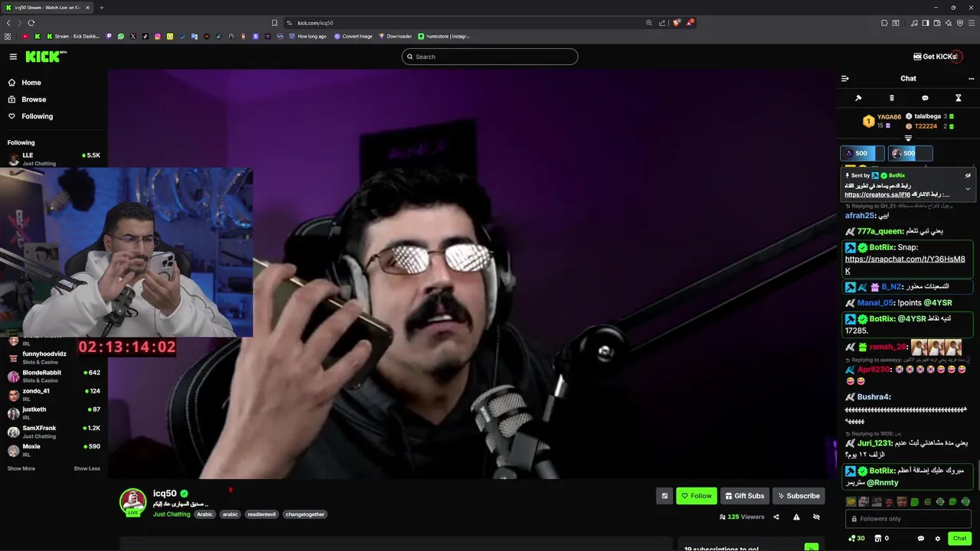Open the Kick hamburger sidebar menu
The image size is (980, 551).
13,57
